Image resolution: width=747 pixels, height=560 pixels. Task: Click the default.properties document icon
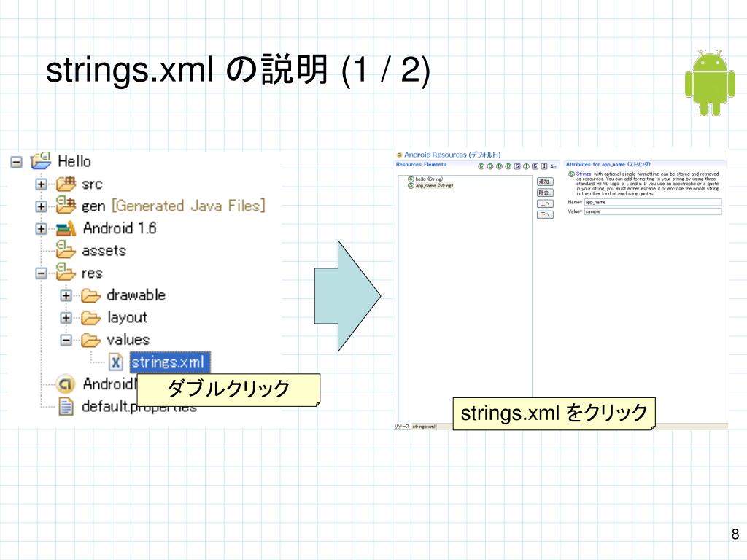point(66,406)
